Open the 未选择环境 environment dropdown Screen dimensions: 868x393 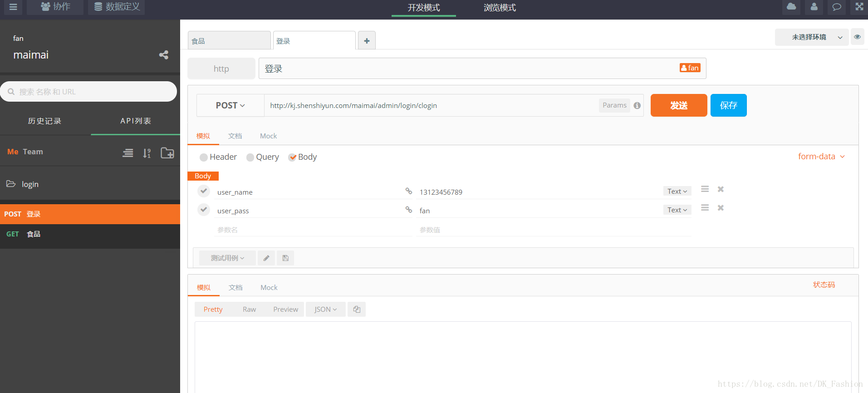812,37
